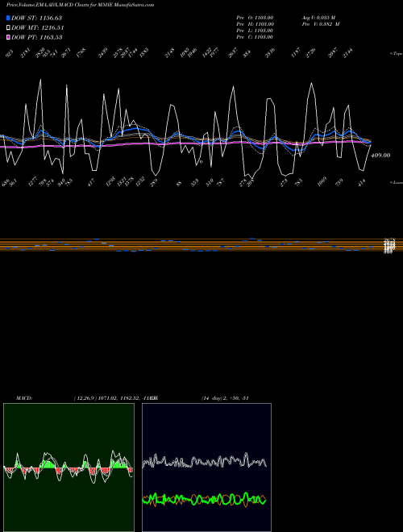Screen dimensions: 403x532
Task: Click the MACD '(12,26,9)' parameter text
Action: pyautogui.click(x=85, y=398)
